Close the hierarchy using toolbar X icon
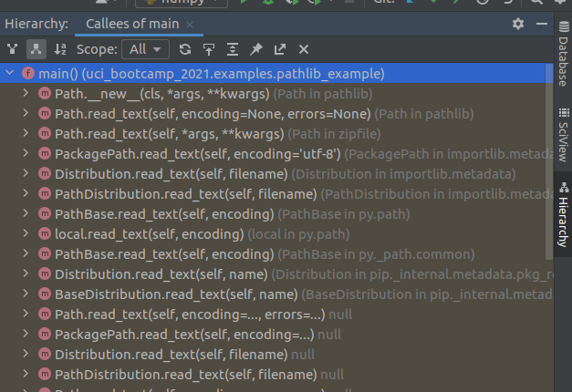The image size is (572, 392). (304, 49)
